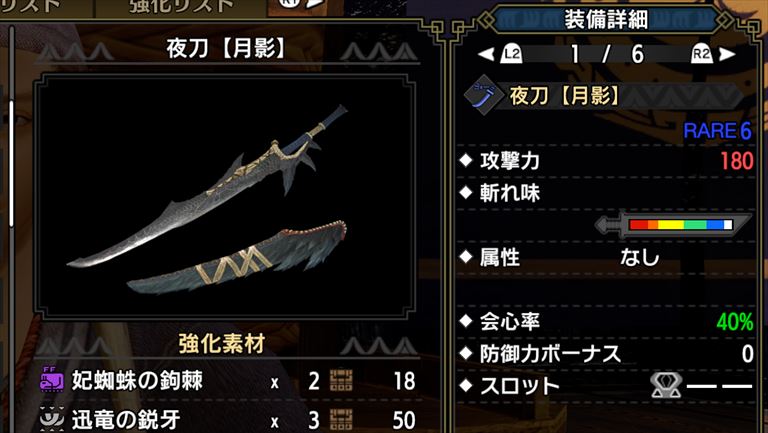Advance to next equipment page with right arrow
This screenshot has width=768, height=433.
727,54
